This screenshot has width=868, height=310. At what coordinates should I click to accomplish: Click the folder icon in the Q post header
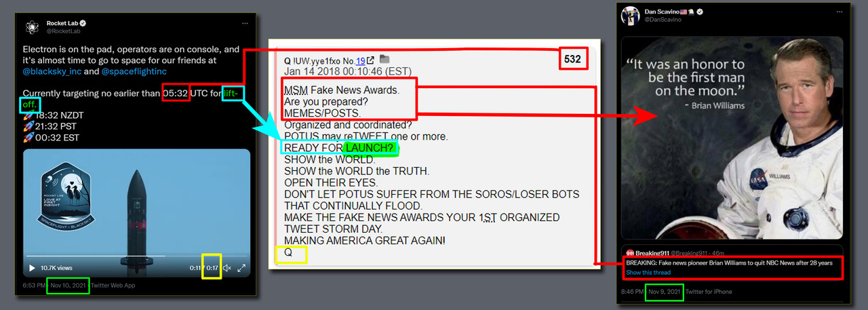click(384, 60)
